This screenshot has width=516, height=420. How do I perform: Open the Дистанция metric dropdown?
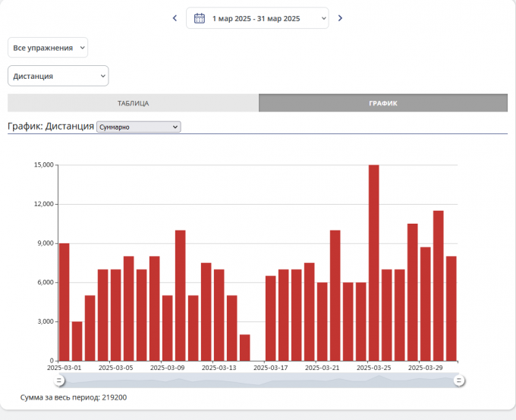58,76
